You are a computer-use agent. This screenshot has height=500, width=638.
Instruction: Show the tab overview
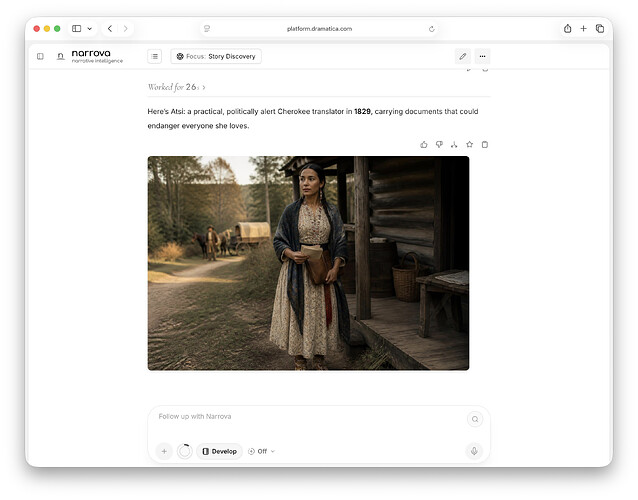600,28
